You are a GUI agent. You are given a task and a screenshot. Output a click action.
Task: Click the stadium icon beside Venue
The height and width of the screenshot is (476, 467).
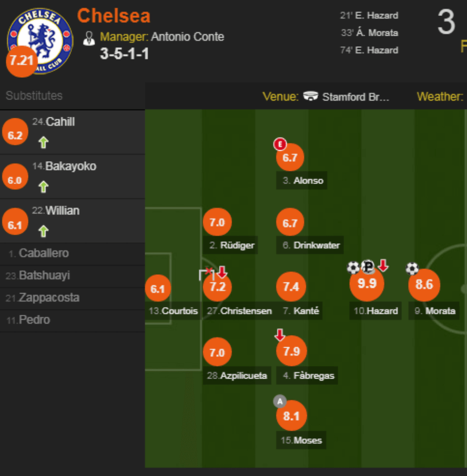(x=310, y=97)
